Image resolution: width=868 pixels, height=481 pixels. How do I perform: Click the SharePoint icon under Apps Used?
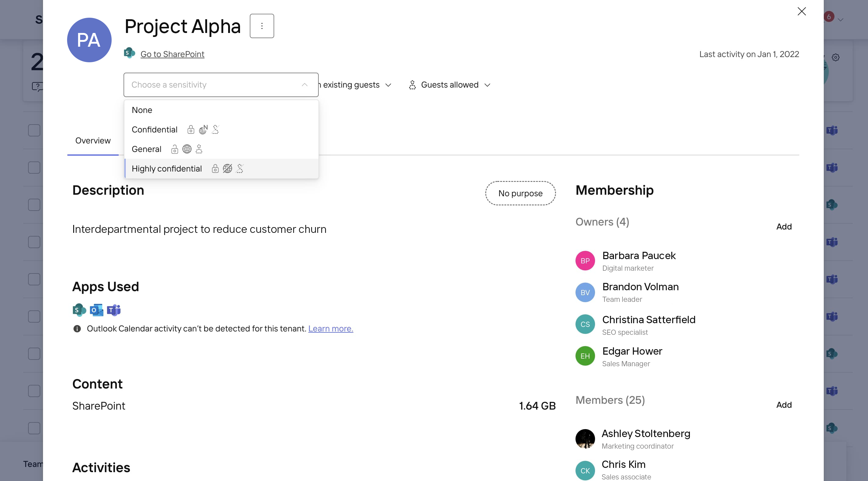[x=79, y=310]
